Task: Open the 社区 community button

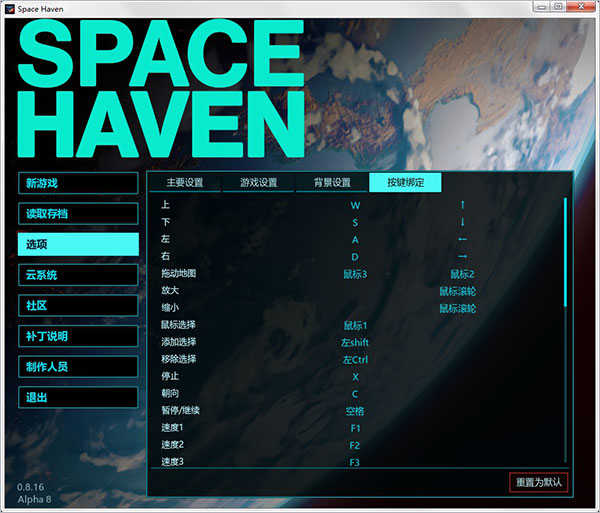Action: (x=78, y=305)
